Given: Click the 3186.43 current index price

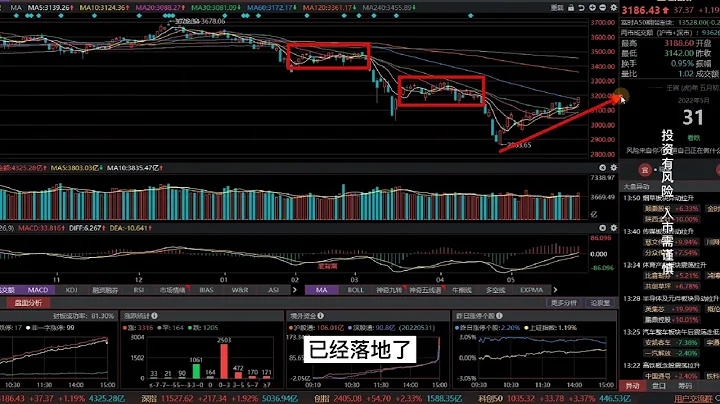Looking at the screenshot, I should [x=641, y=10].
